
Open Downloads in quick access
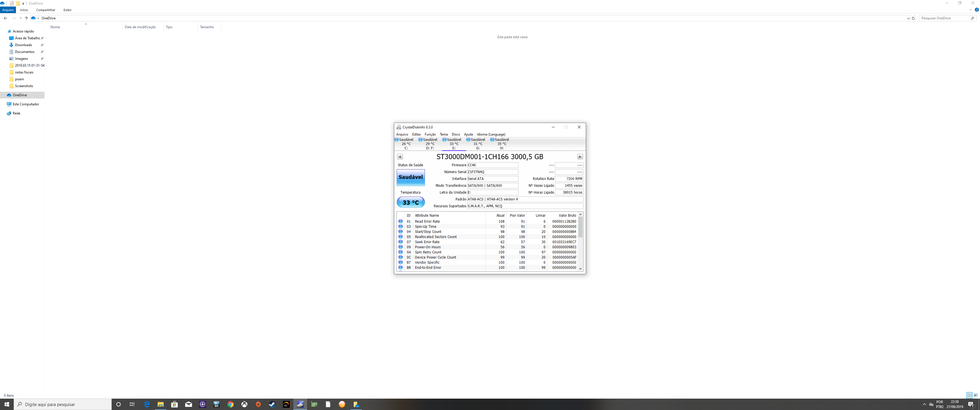pyautogui.click(x=23, y=45)
